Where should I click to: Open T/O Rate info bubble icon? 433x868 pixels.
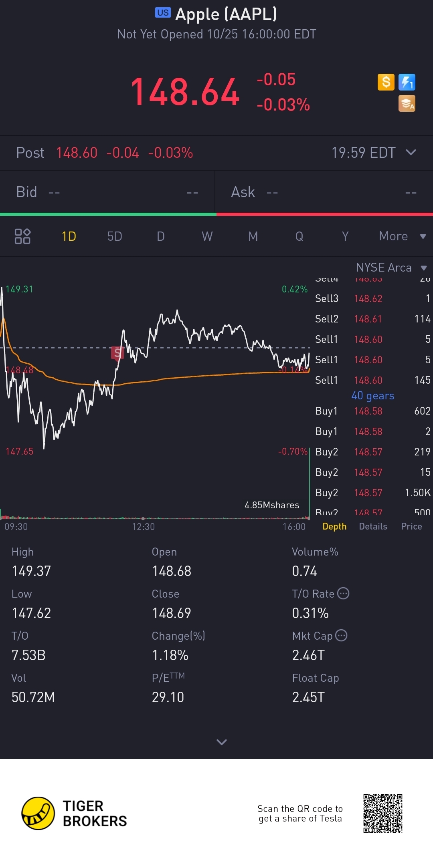343,593
